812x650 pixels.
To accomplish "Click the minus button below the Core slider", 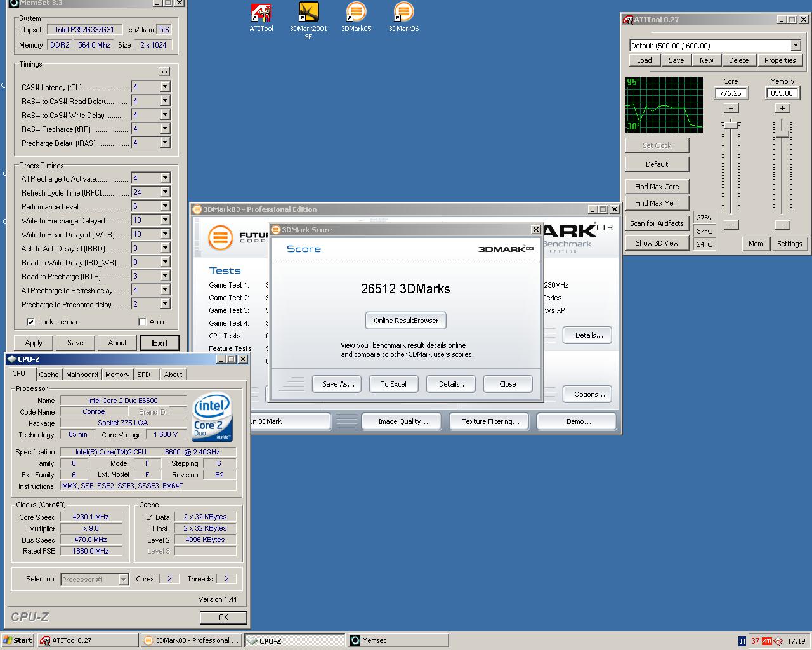I will coord(731,225).
